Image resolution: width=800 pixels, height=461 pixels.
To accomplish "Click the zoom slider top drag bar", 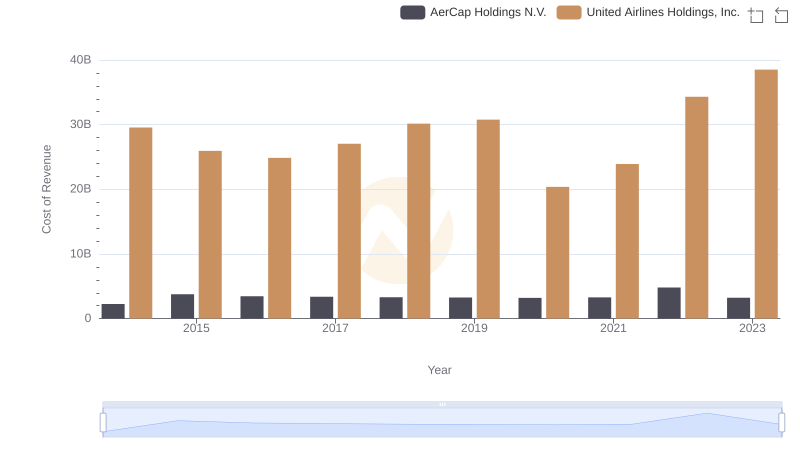I will 442,404.
